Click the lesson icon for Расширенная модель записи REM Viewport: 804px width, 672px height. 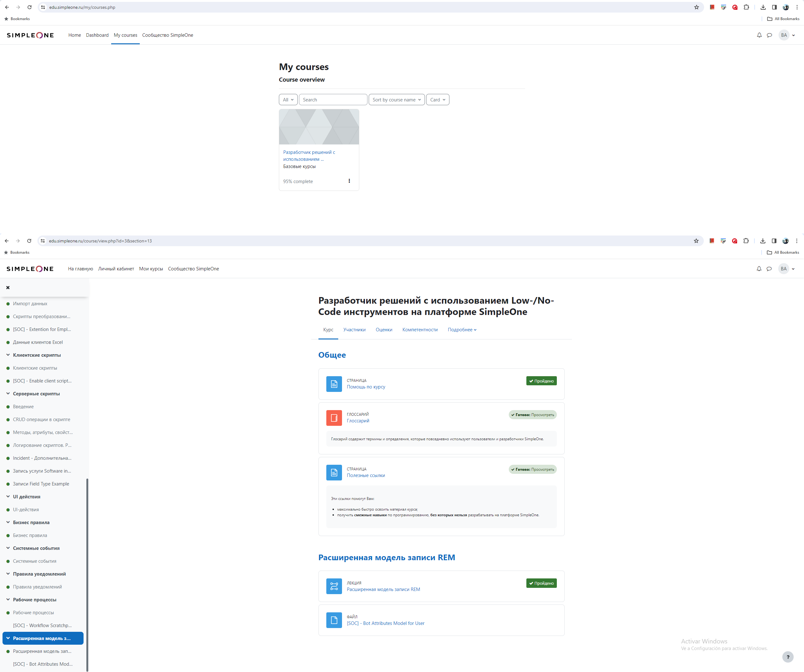[334, 586]
